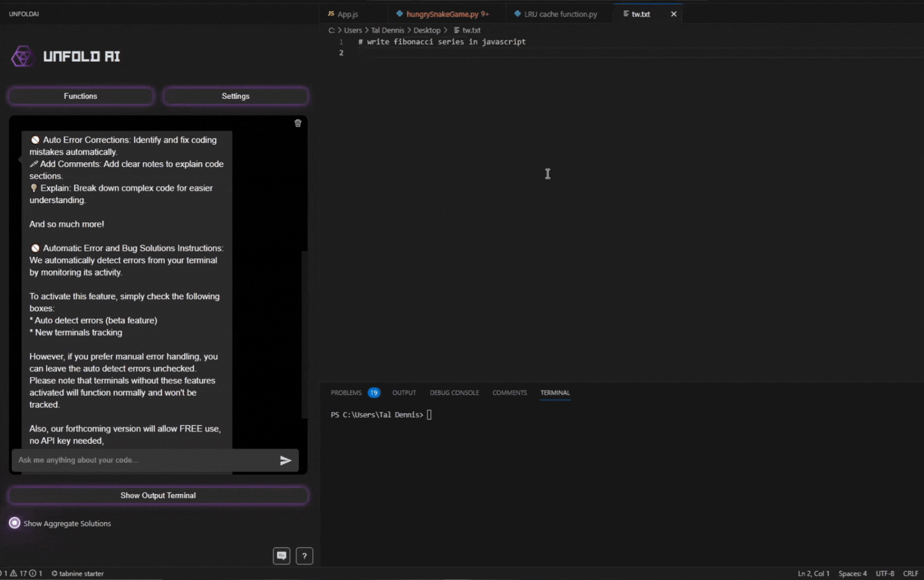
Task: Open the Problems panel tab
Action: tap(346, 393)
